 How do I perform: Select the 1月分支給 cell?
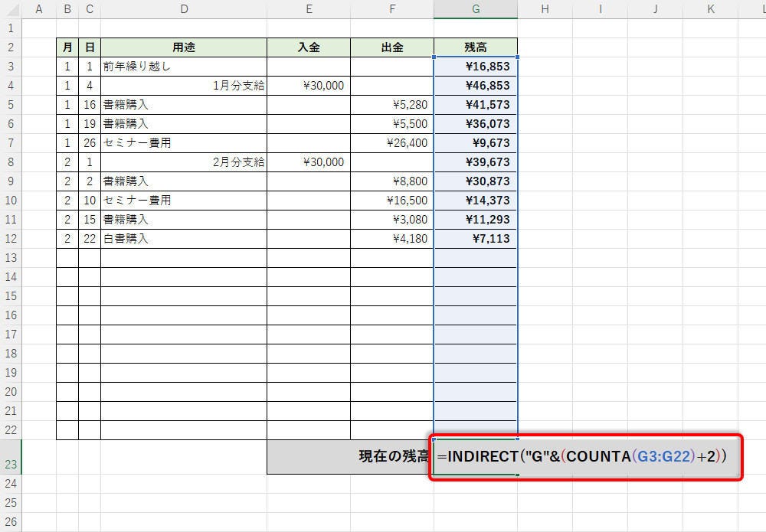click(184, 86)
